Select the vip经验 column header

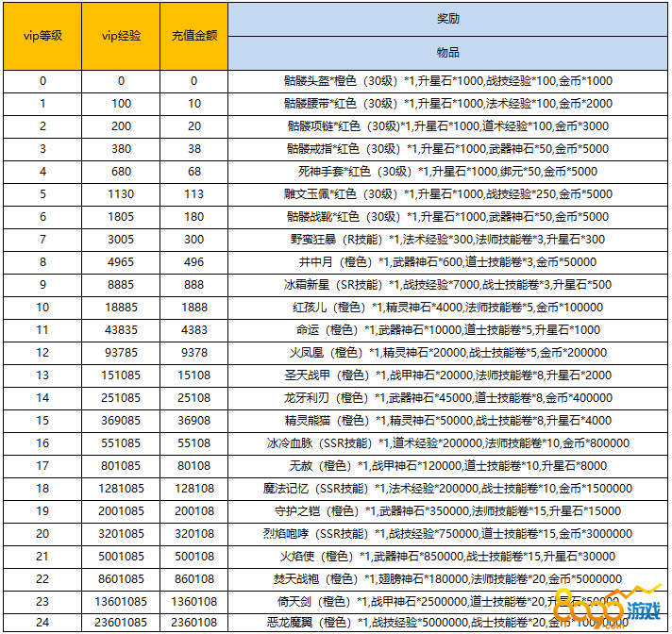tap(121, 36)
